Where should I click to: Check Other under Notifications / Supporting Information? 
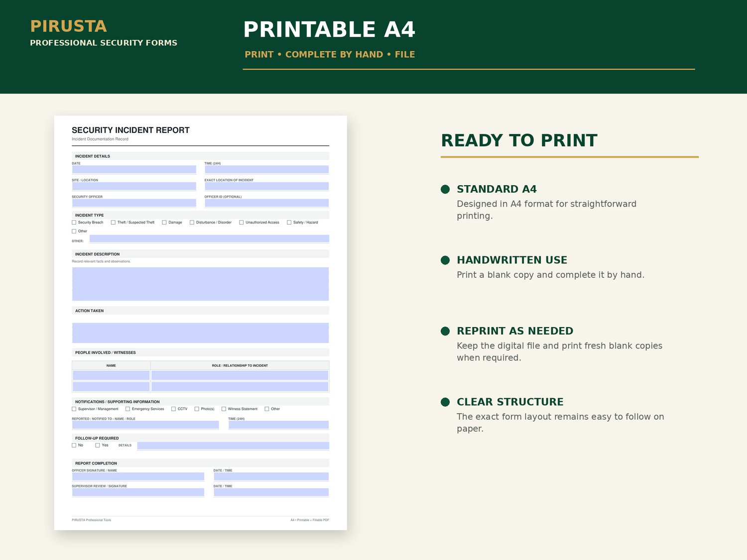pyautogui.click(x=267, y=409)
